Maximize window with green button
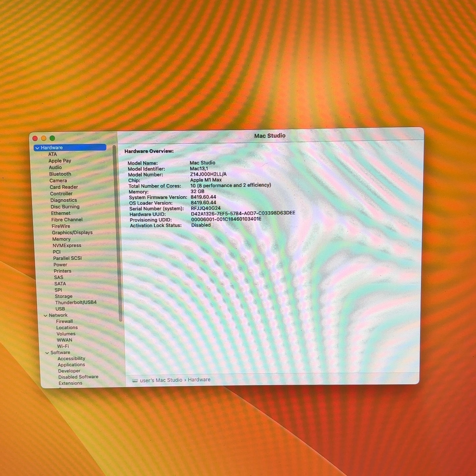The height and width of the screenshot is (476, 476). 52,138
